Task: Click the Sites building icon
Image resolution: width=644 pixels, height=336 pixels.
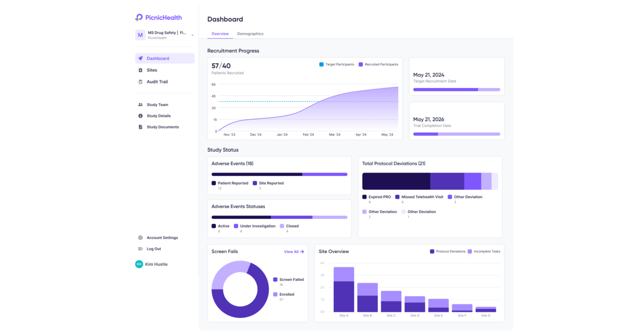Action: [x=141, y=70]
